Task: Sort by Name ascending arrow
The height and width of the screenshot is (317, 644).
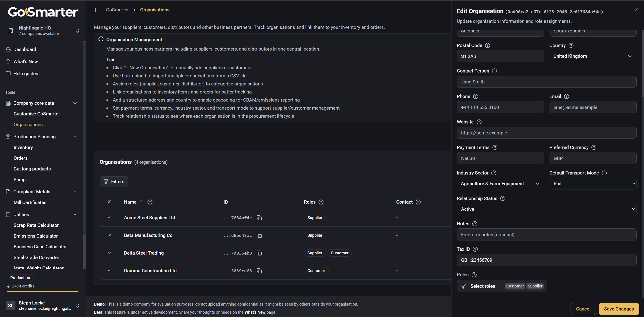Action: 142,202
